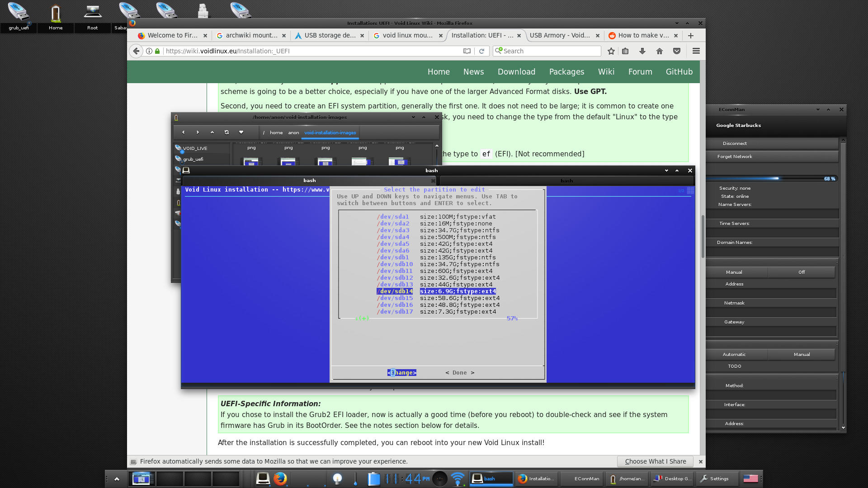Click Disconnect in EConnMan

772,143
